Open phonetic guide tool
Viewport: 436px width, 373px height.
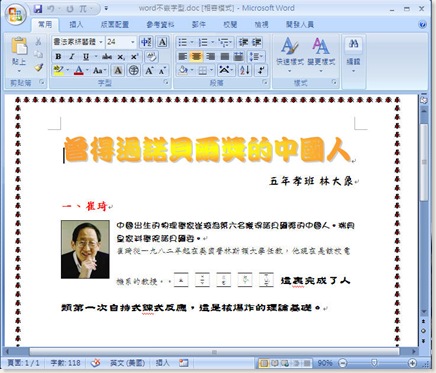(x=146, y=42)
